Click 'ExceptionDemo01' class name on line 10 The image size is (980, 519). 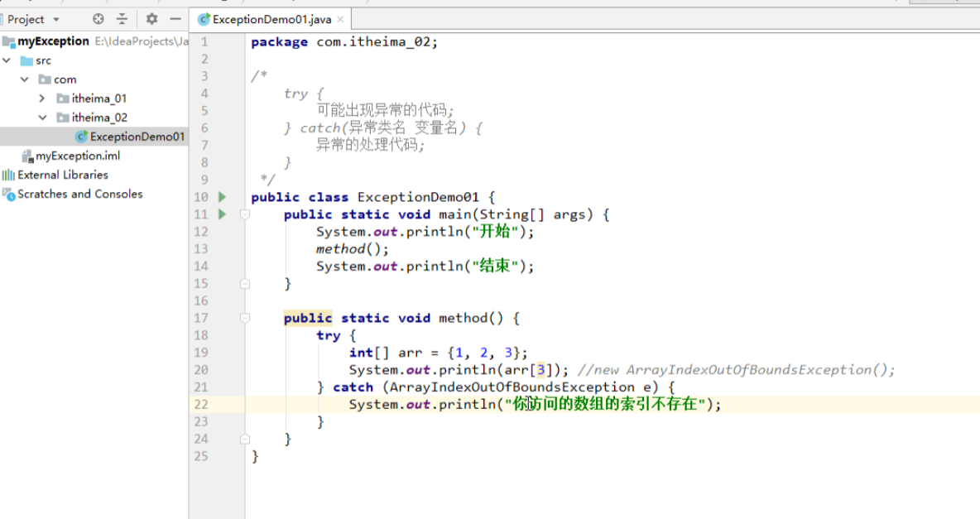[418, 197]
